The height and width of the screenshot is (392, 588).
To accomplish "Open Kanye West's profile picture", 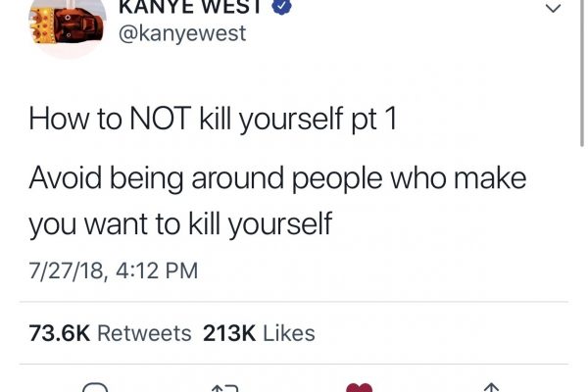I will click(67, 26).
